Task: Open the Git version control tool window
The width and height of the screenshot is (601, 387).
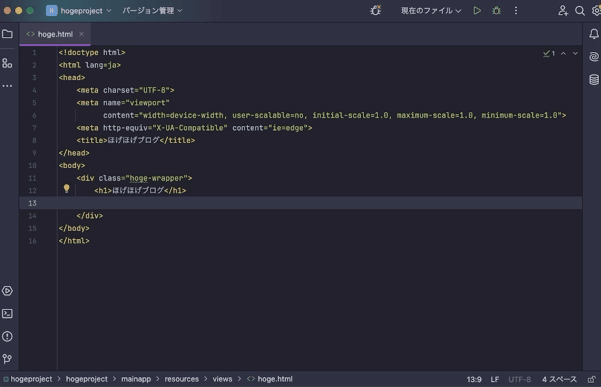Action: coord(7,359)
